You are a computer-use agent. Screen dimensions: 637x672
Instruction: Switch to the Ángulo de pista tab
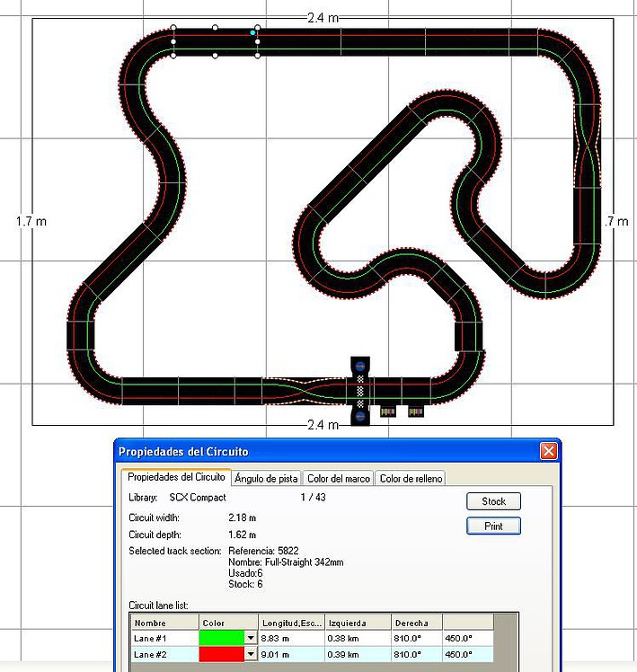pos(266,478)
